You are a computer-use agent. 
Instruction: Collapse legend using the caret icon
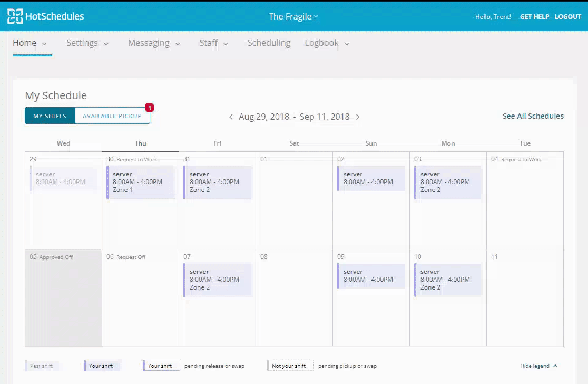point(555,366)
